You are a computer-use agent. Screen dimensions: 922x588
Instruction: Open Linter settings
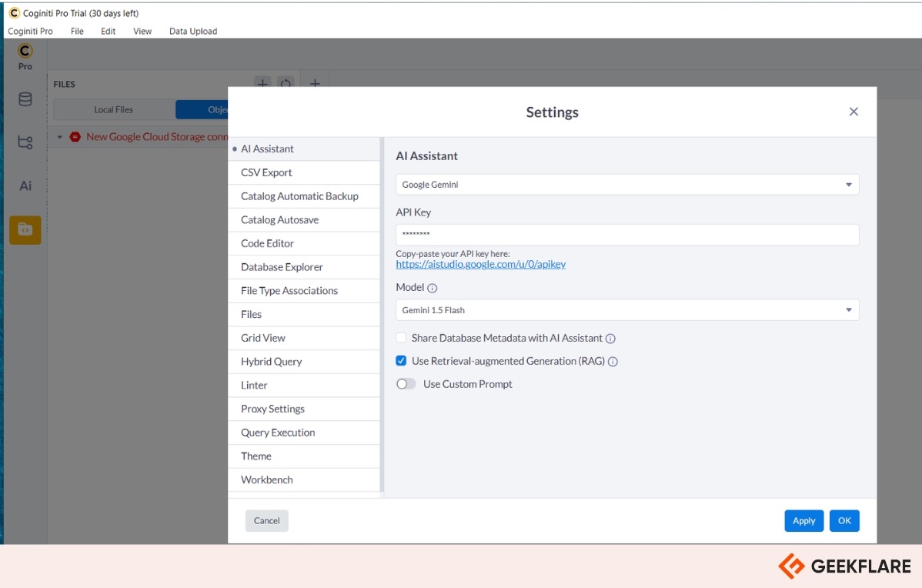coord(304,385)
